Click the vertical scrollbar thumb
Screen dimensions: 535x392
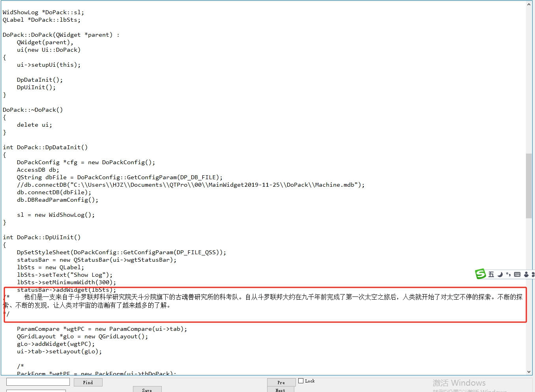click(529, 186)
